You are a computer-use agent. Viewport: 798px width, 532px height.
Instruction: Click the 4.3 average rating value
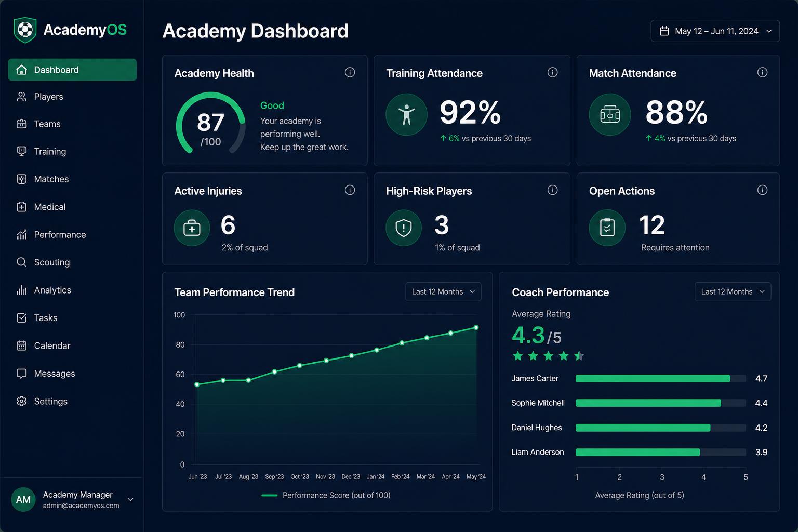pos(528,336)
